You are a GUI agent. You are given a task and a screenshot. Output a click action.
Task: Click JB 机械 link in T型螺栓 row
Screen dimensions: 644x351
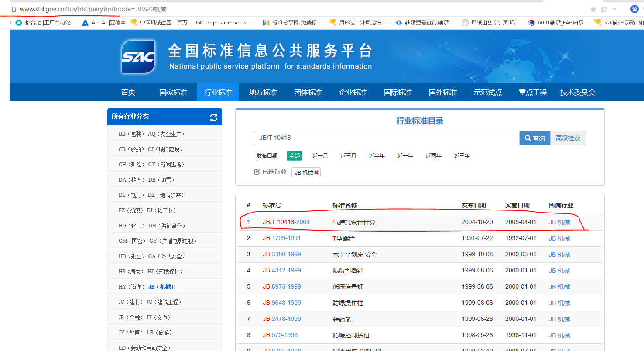[559, 238]
